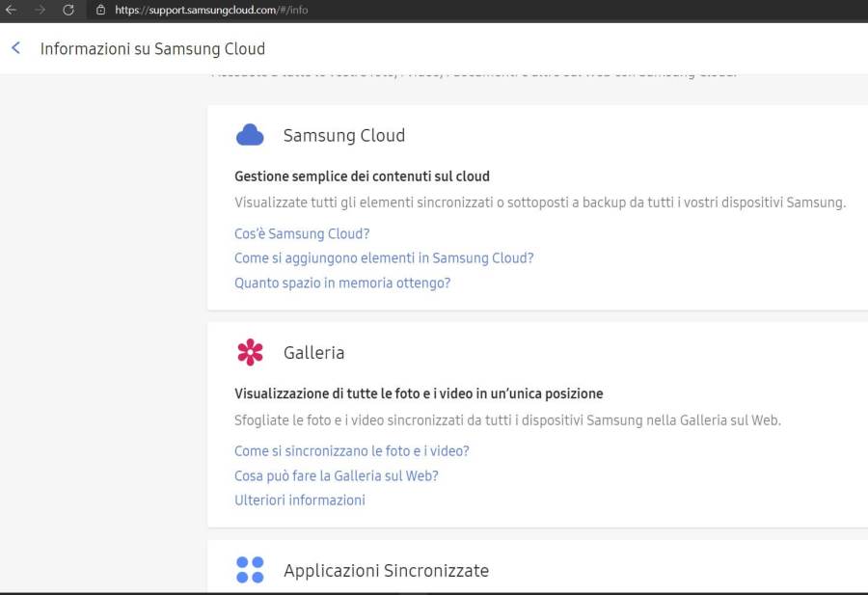The height and width of the screenshot is (595, 868).
Task: Click the site security lock icon
Action: [x=100, y=10]
